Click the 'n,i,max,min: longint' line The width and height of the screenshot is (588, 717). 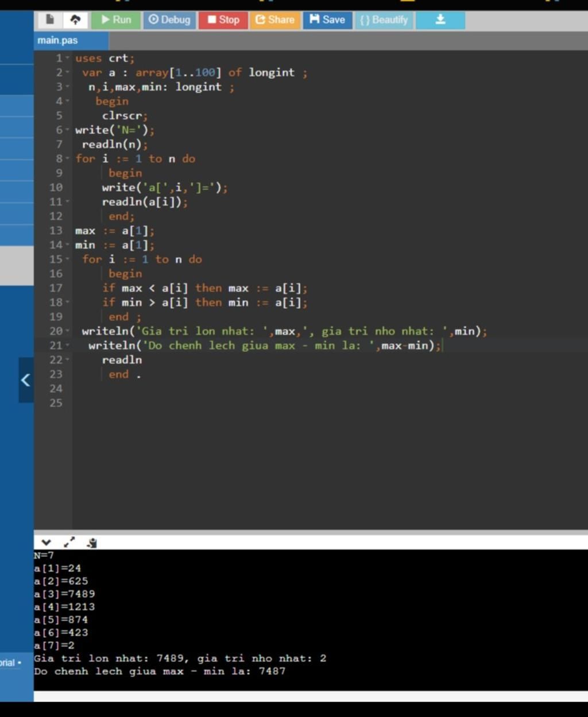[x=161, y=87]
